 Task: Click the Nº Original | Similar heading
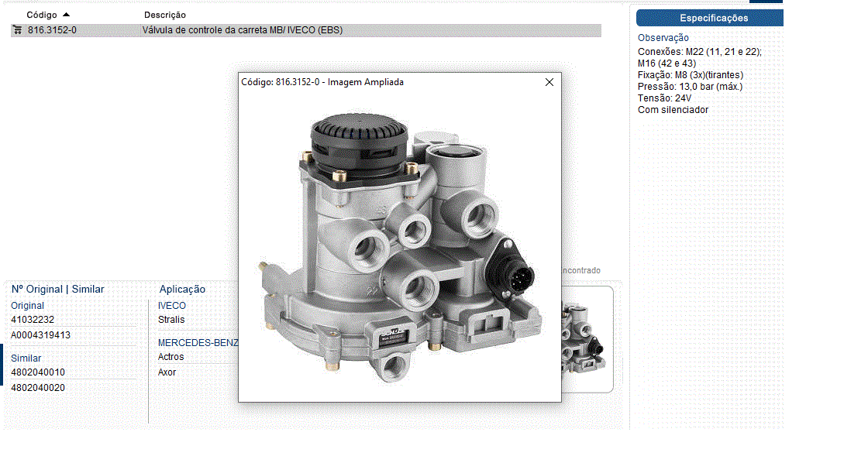[x=57, y=289]
